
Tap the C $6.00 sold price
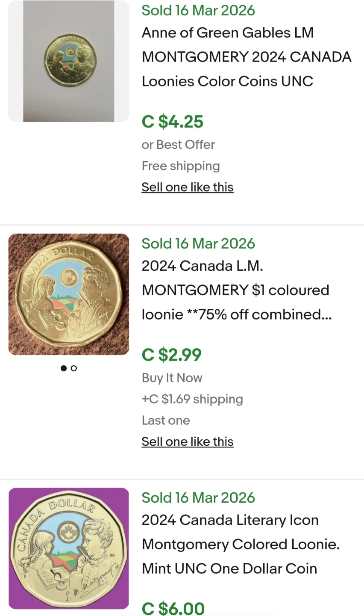point(173,608)
